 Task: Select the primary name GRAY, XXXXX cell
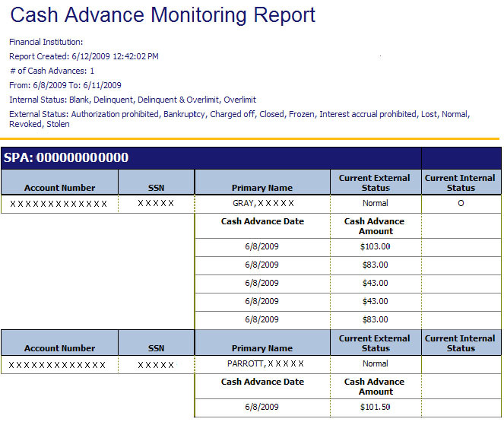(262, 204)
